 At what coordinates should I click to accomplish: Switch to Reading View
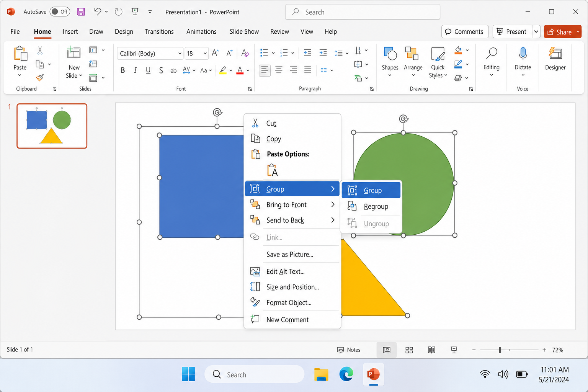click(x=431, y=350)
